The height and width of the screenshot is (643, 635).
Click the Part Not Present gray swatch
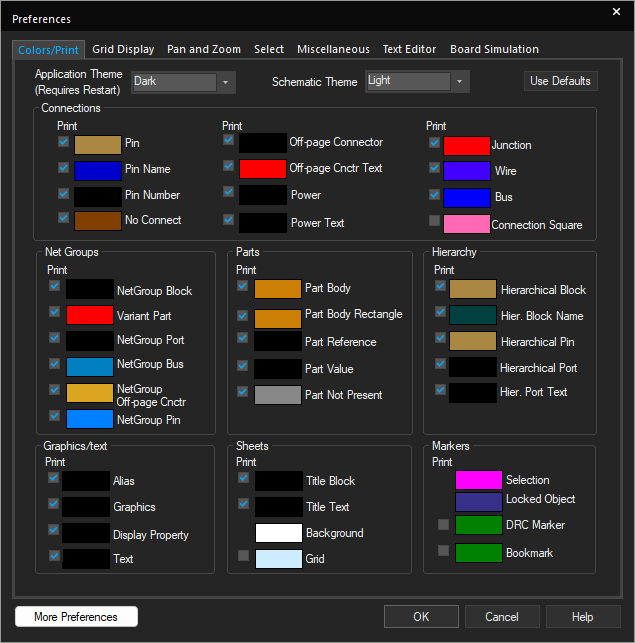click(278, 395)
